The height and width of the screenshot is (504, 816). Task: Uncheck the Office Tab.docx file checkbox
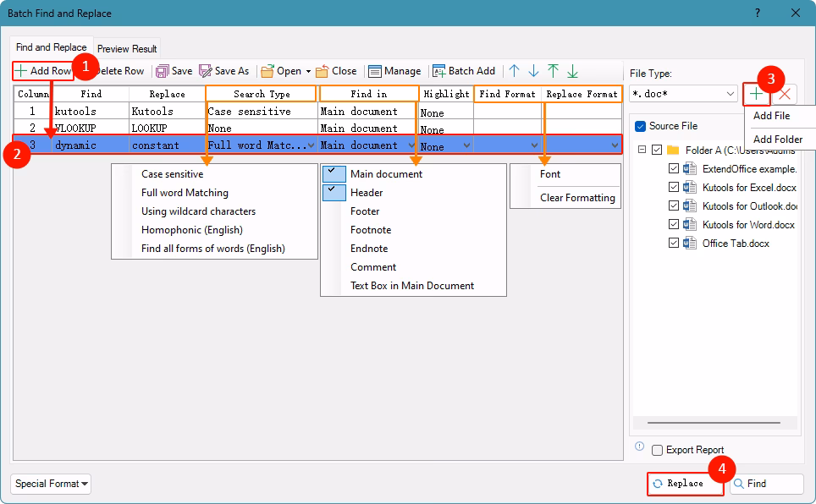coord(674,244)
